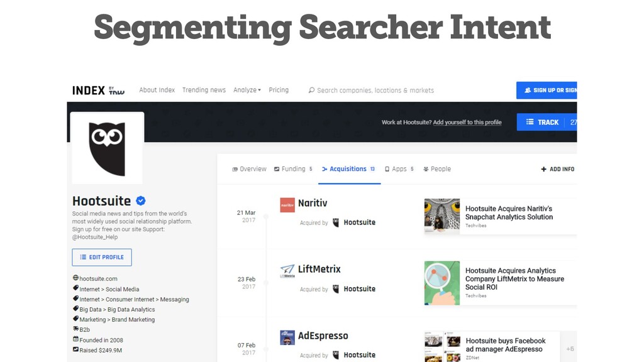Click the magnifier icon in search bar

click(312, 90)
